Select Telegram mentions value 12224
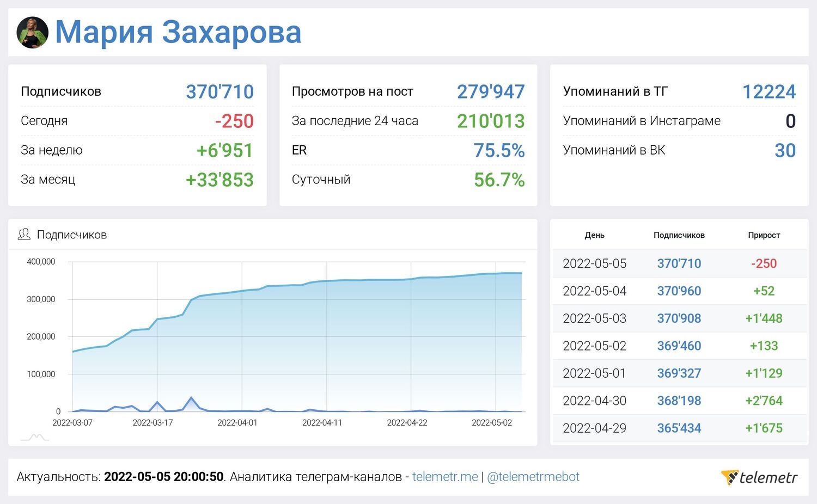The image size is (817, 504). tap(769, 91)
